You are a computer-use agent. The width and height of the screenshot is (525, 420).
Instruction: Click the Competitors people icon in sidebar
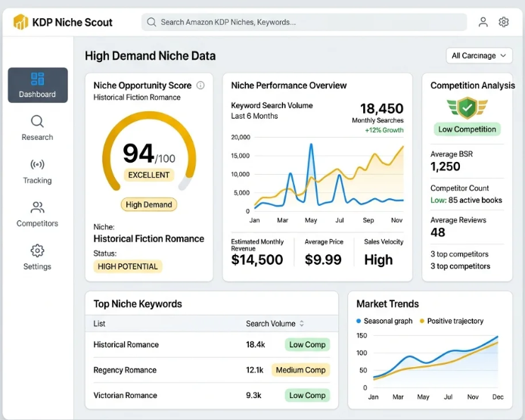pos(38,207)
